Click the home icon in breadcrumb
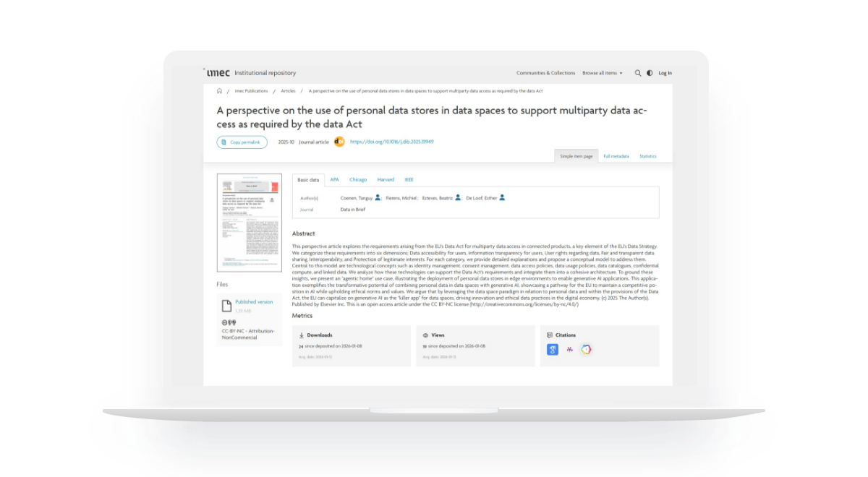 pos(219,91)
